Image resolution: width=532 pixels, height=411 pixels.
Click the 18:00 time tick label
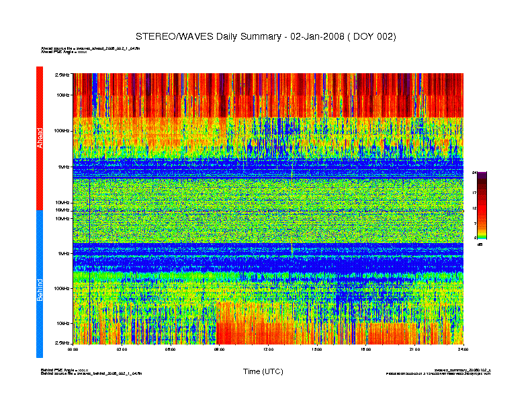(365, 349)
